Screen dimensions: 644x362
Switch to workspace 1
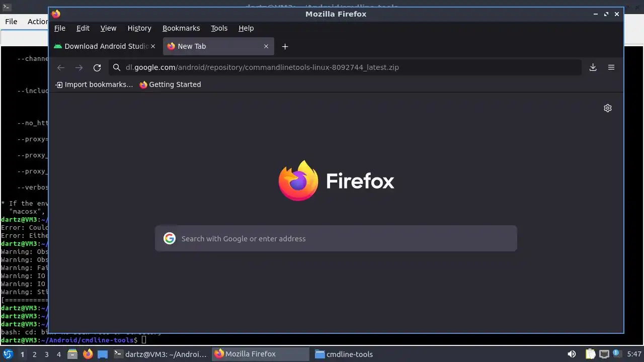(x=22, y=354)
